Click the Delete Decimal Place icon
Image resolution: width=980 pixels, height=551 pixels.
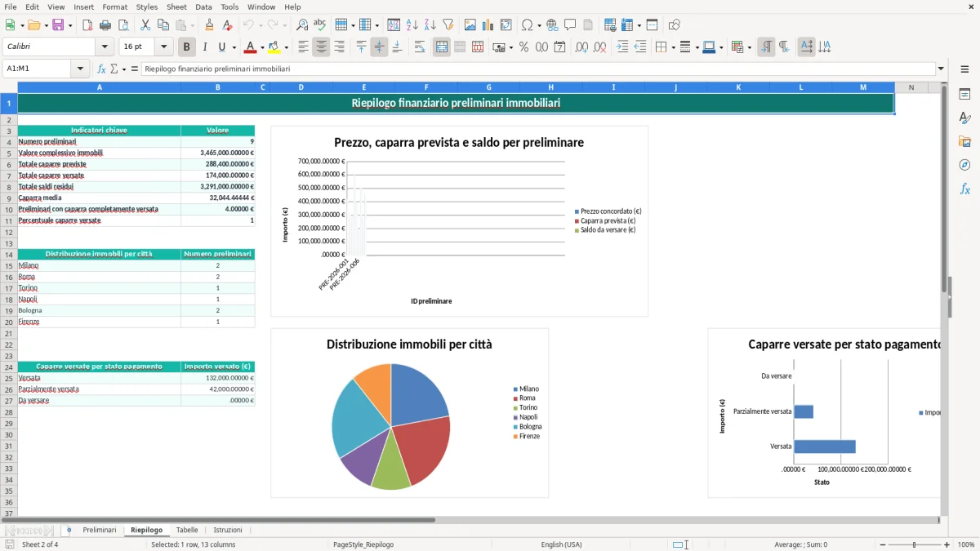[x=599, y=47]
